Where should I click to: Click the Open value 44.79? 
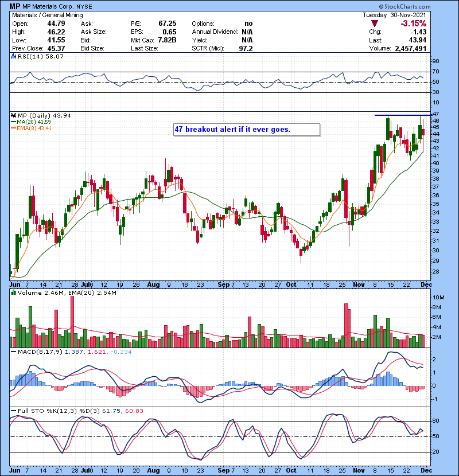[x=56, y=24]
